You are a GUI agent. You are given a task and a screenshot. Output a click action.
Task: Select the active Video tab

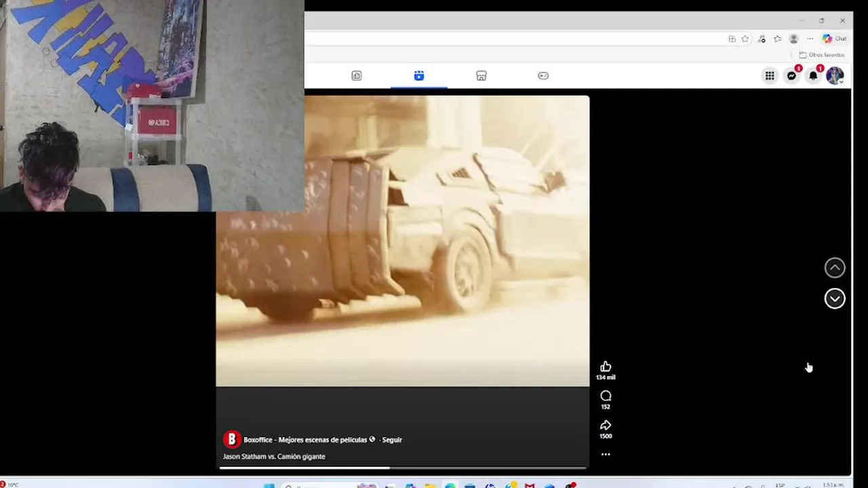419,76
